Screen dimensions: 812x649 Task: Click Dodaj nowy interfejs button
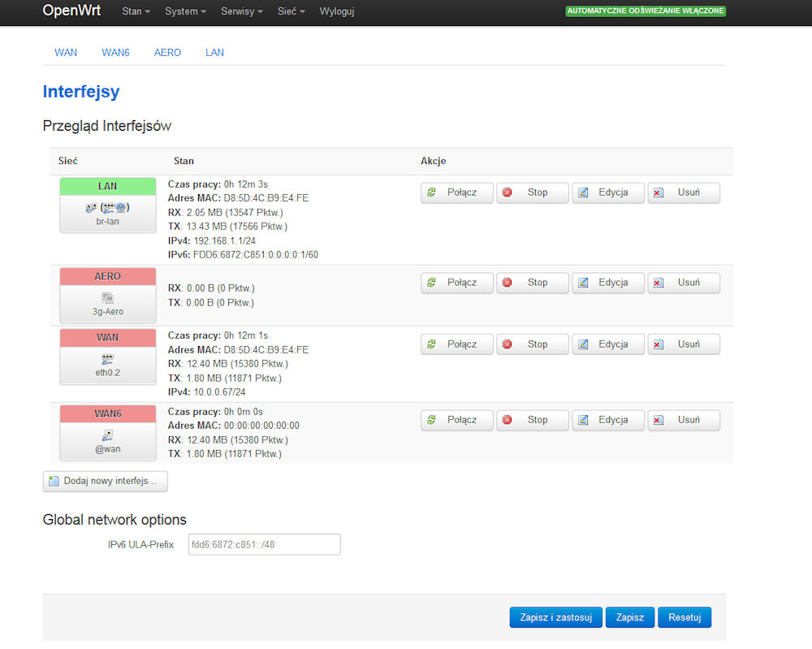coord(106,482)
